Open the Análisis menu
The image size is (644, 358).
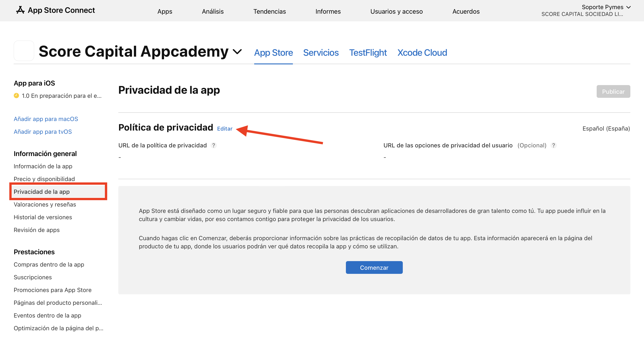pos(213,11)
